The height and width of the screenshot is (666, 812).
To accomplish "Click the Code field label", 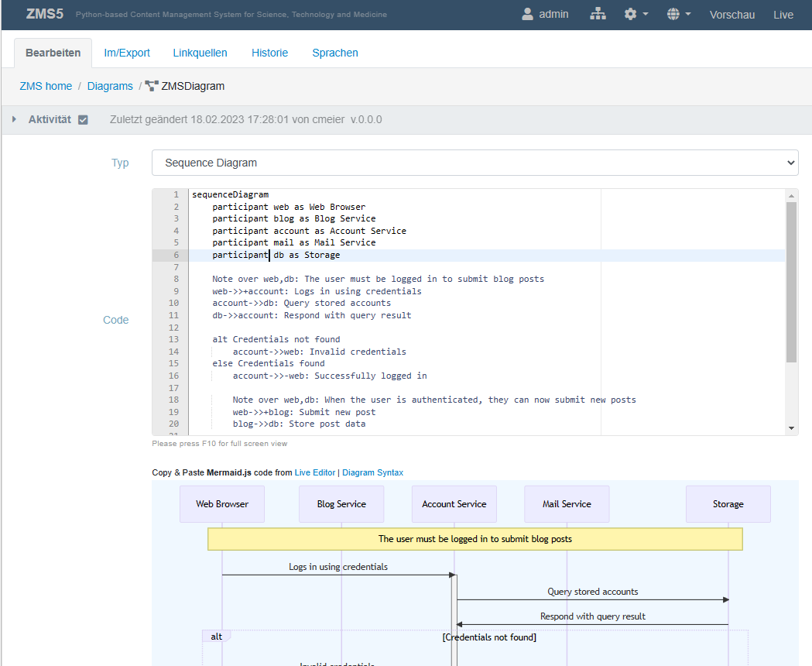I will pyautogui.click(x=115, y=320).
